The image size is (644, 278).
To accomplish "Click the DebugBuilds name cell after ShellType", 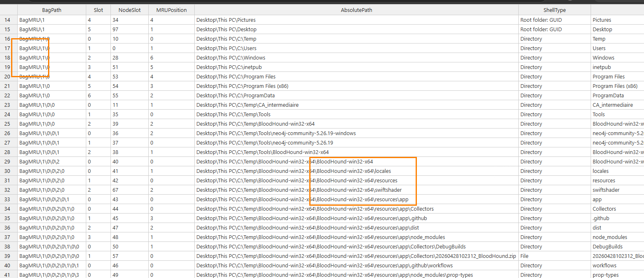I will click(617, 246).
